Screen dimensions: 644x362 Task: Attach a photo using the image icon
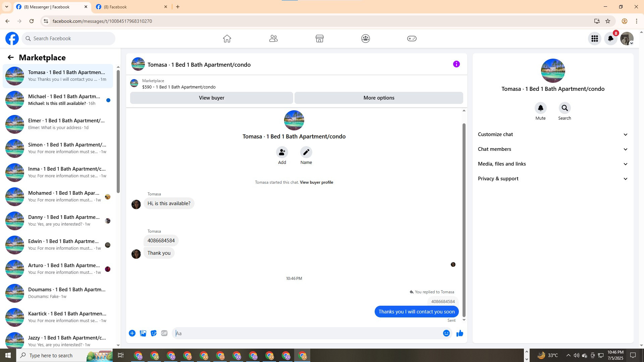click(143, 333)
